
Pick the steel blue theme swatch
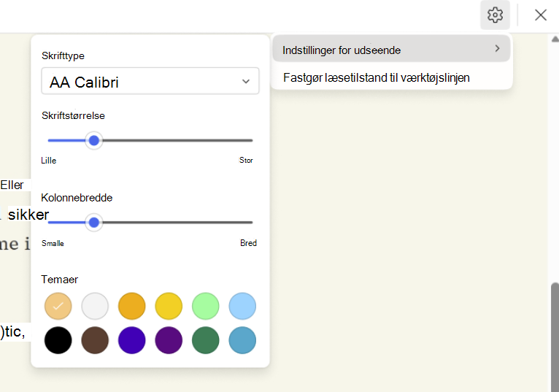[242, 340]
